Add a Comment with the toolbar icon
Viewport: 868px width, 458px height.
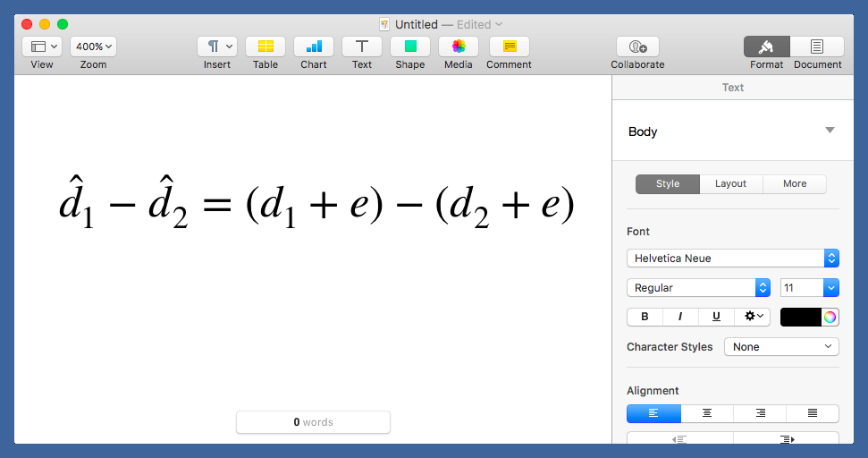(x=510, y=47)
